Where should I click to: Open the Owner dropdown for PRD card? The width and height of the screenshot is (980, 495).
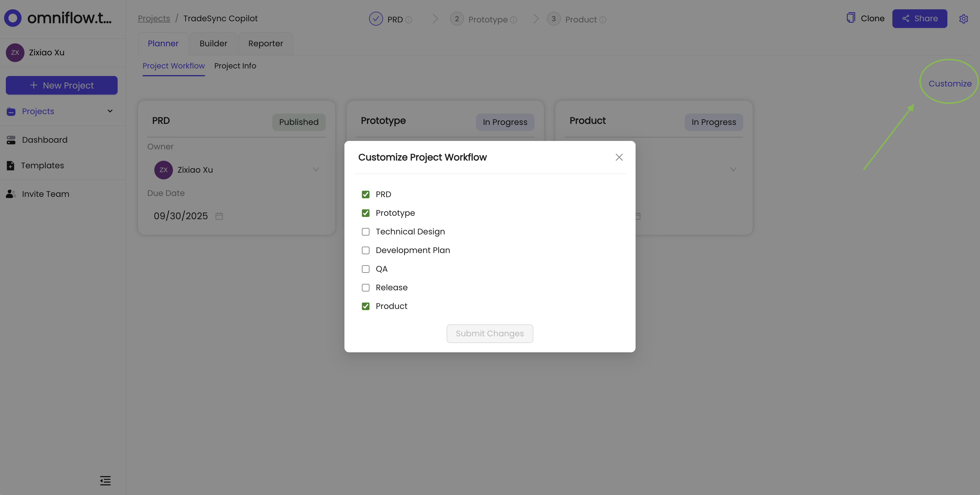pos(316,169)
